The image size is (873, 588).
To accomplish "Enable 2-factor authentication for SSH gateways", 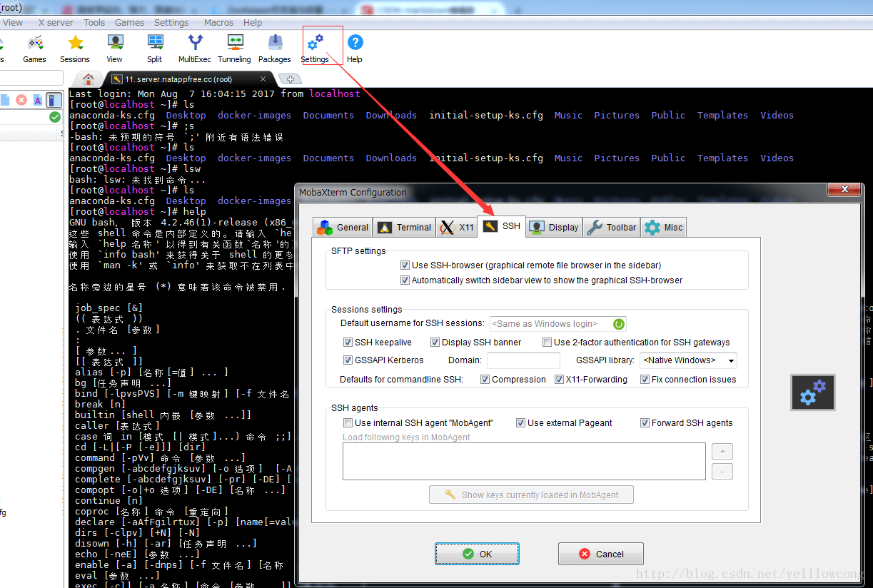I will tap(547, 343).
